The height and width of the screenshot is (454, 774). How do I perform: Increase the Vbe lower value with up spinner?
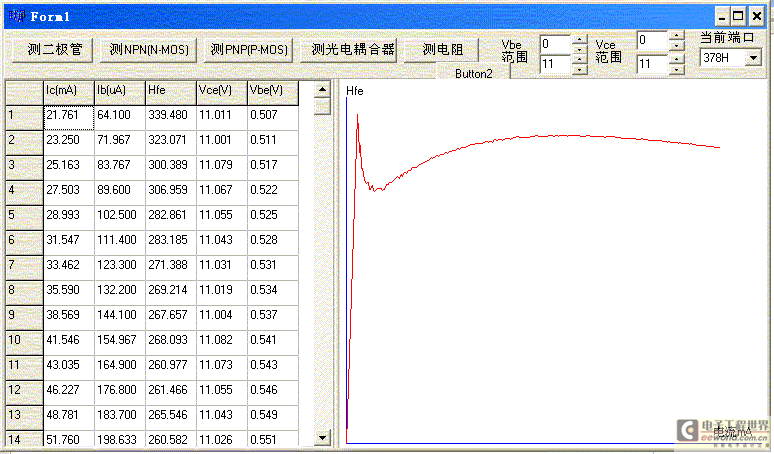pyautogui.click(x=580, y=39)
